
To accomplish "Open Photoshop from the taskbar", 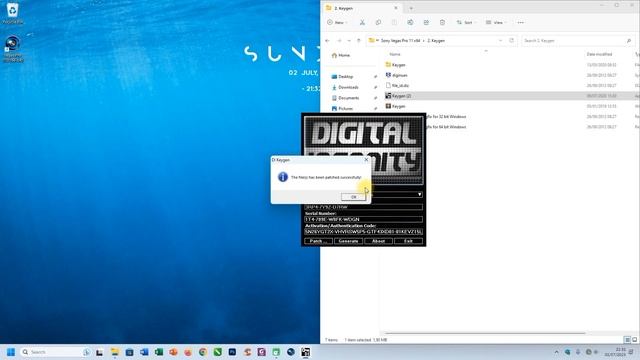I will point(232,352).
